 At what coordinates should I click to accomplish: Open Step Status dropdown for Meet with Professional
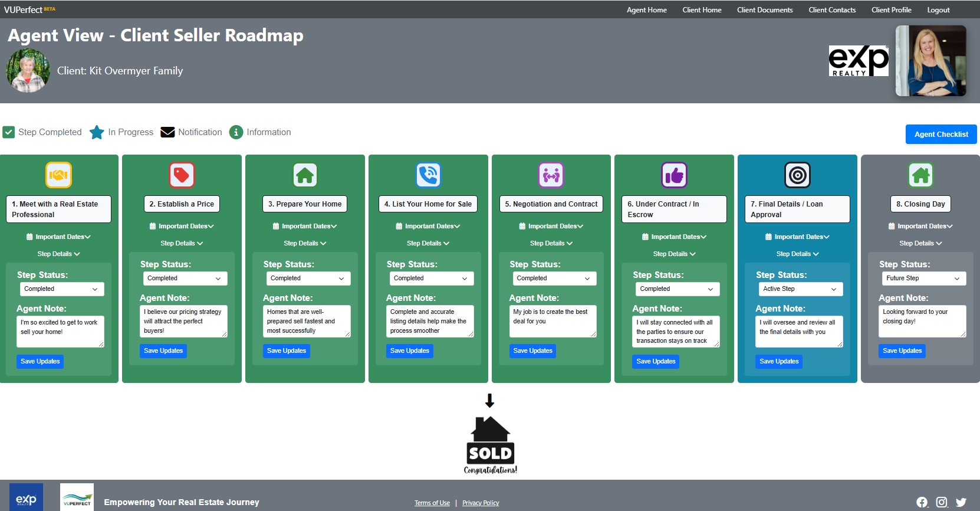(62, 289)
